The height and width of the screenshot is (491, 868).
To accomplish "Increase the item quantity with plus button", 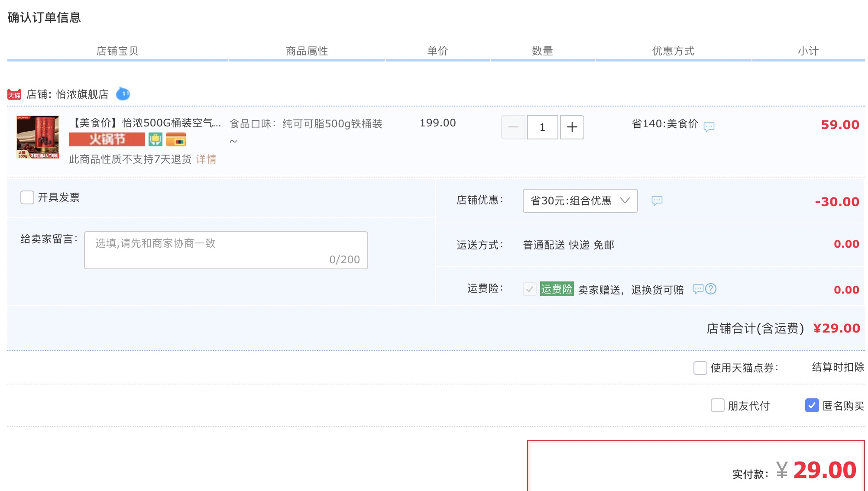I will pos(572,127).
